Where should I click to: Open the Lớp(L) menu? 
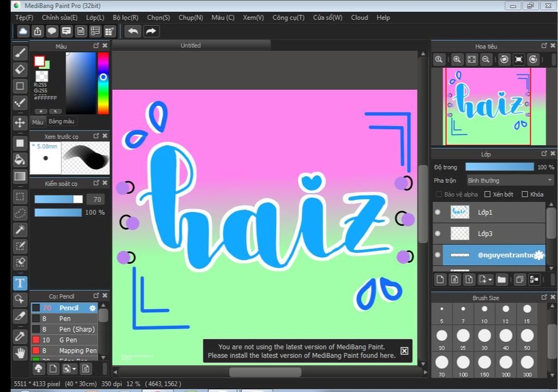(x=95, y=17)
